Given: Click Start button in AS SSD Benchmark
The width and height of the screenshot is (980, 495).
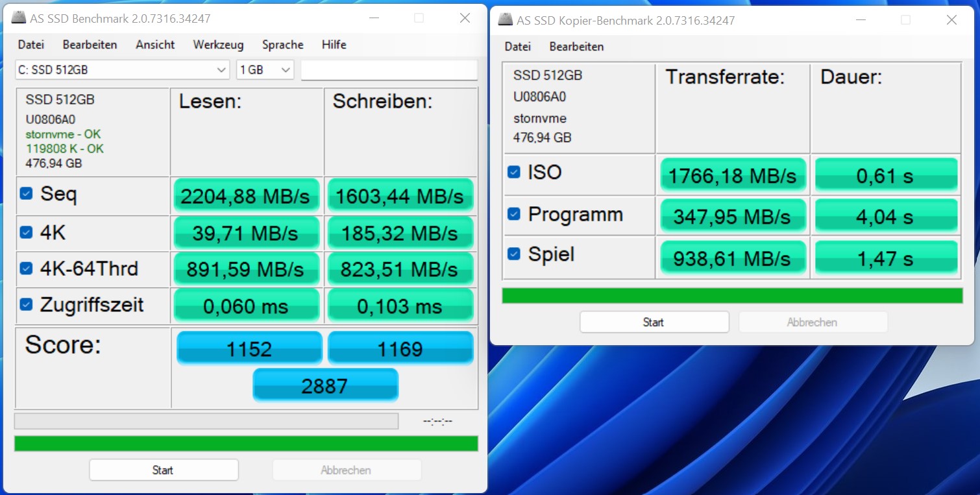Looking at the screenshot, I should pos(164,470).
